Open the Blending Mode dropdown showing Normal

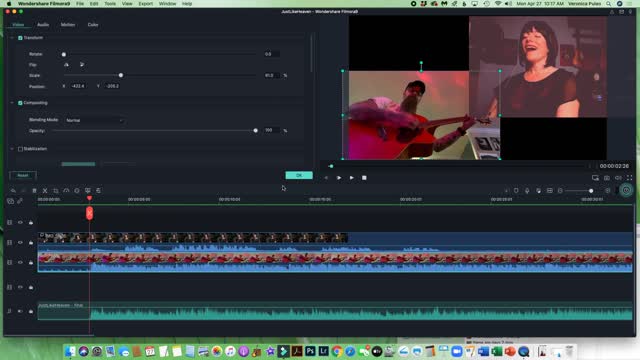(x=94, y=120)
